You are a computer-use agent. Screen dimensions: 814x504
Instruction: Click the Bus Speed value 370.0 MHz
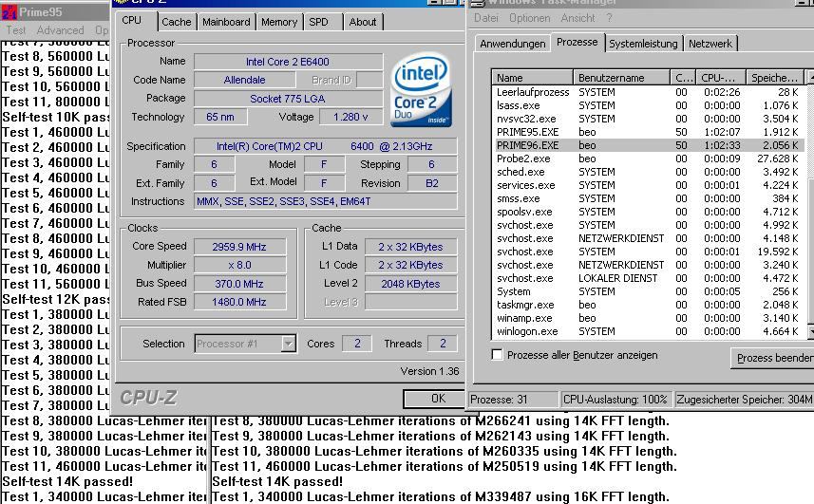coord(240,284)
